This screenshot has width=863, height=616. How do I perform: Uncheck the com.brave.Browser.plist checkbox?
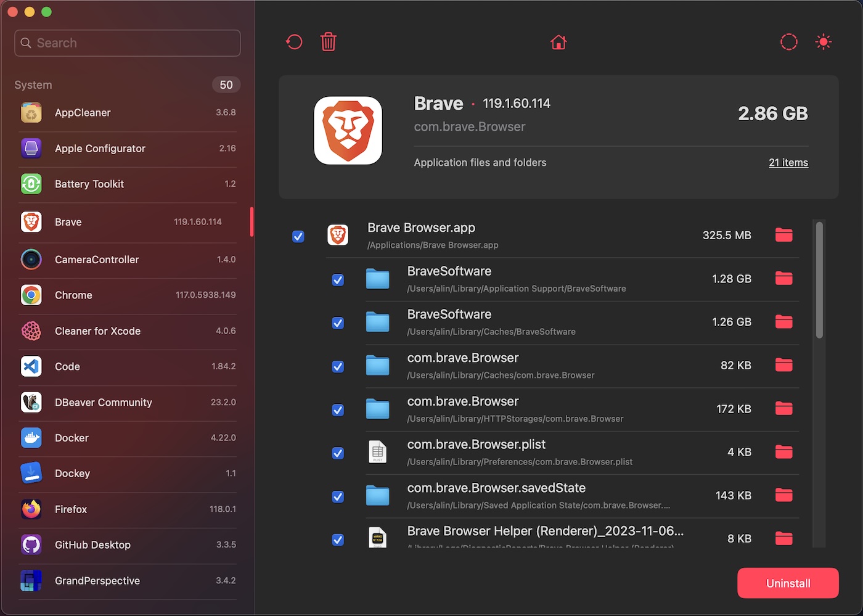(338, 453)
